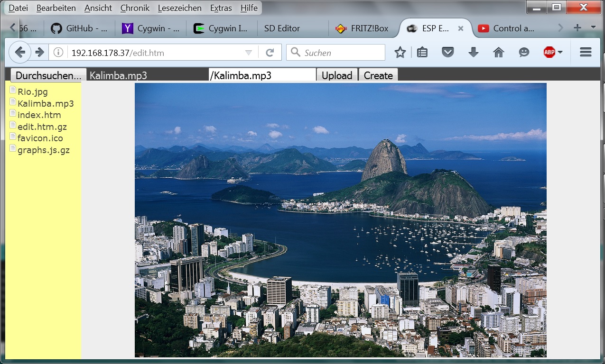Open the smiley chat icon
The height and width of the screenshot is (364, 605).
click(524, 53)
